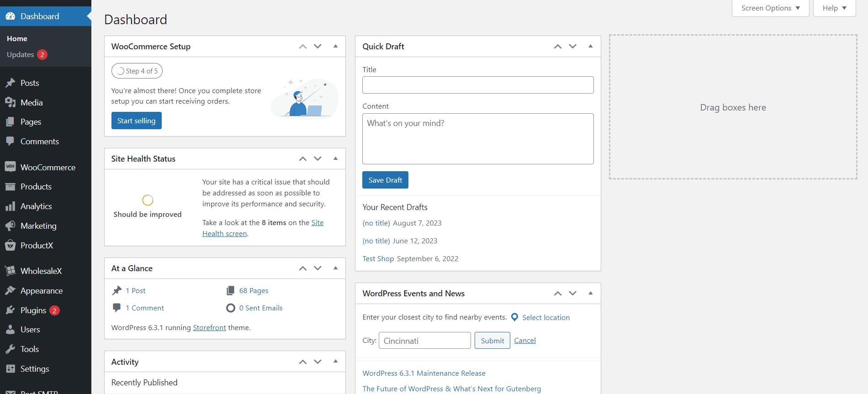Click the Tools wrench icon
This screenshot has height=394, width=868.
coord(11,349)
